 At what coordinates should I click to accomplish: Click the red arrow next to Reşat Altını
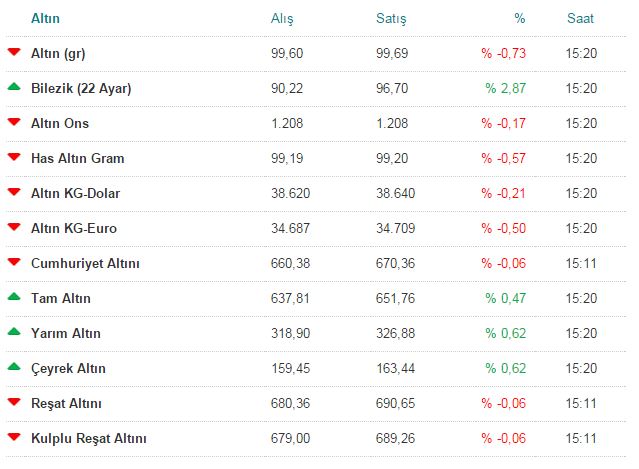pos(14,402)
